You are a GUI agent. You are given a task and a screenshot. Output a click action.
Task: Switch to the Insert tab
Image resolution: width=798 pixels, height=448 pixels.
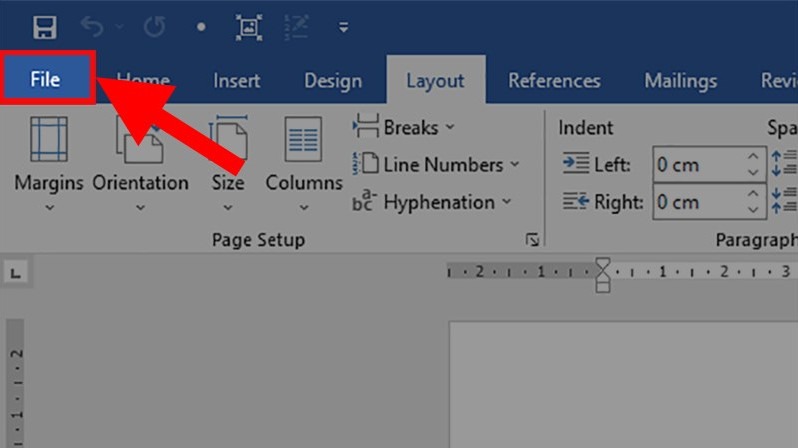(x=236, y=81)
